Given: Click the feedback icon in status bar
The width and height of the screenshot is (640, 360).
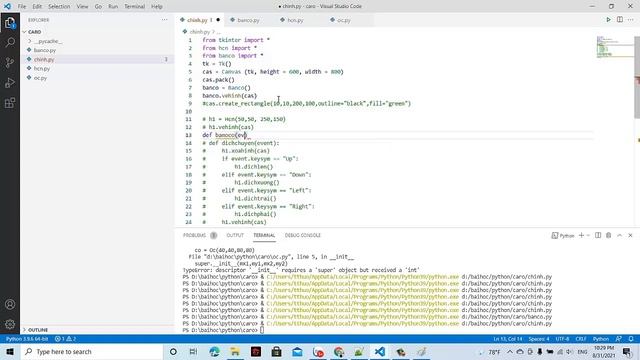Looking at the screenshot, I should 619,339.
